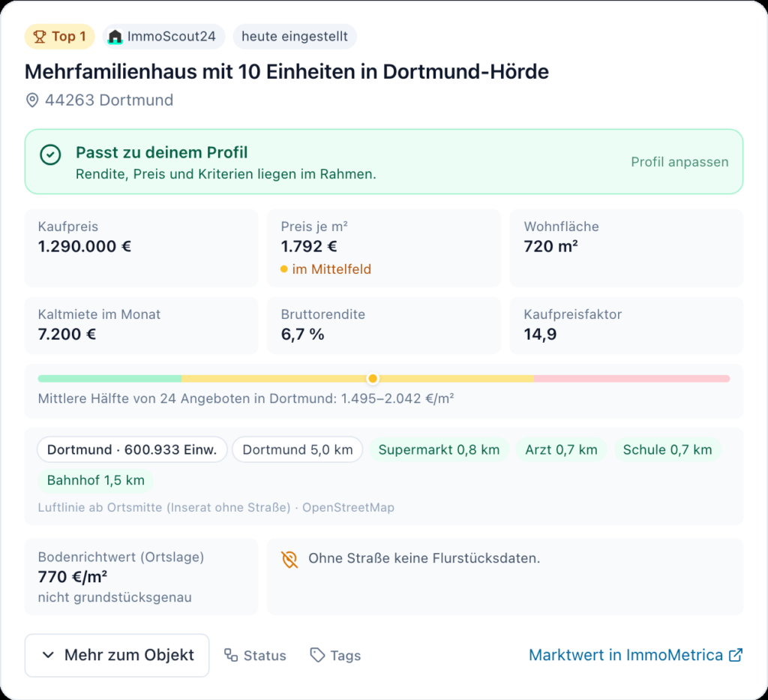Click the Kaufpreis value 1.290.000 €
This screenshot has height=700, width=768.
pos(85,246)
